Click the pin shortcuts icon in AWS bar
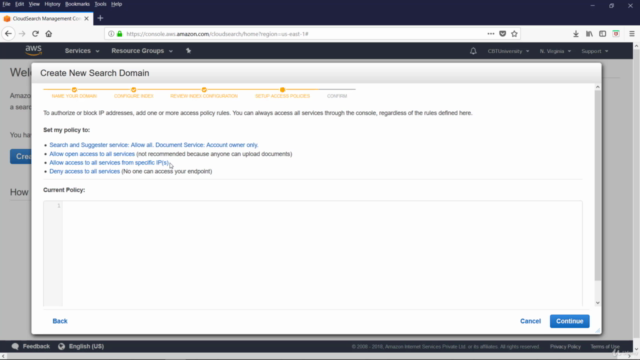Screen dimensions: 640x360 pyautogui.click(x=188, y=51)
